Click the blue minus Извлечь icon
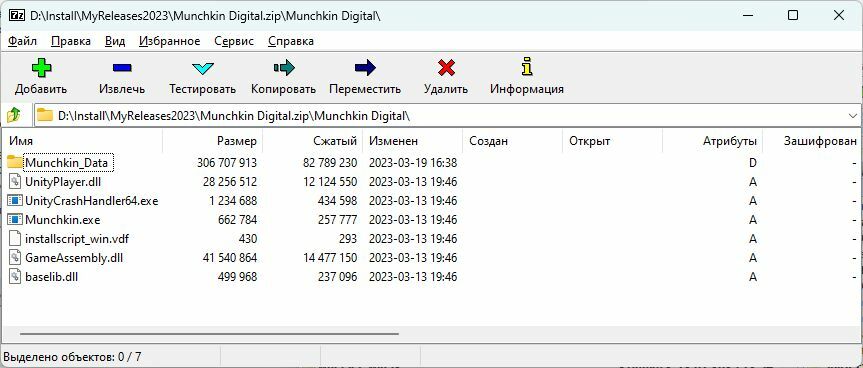 [122, 68]
